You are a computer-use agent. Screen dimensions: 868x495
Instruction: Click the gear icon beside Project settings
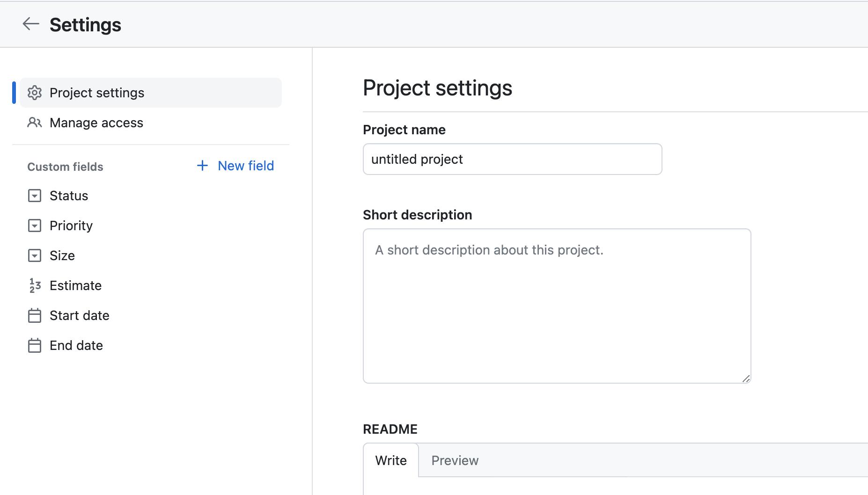click(34, 93)
